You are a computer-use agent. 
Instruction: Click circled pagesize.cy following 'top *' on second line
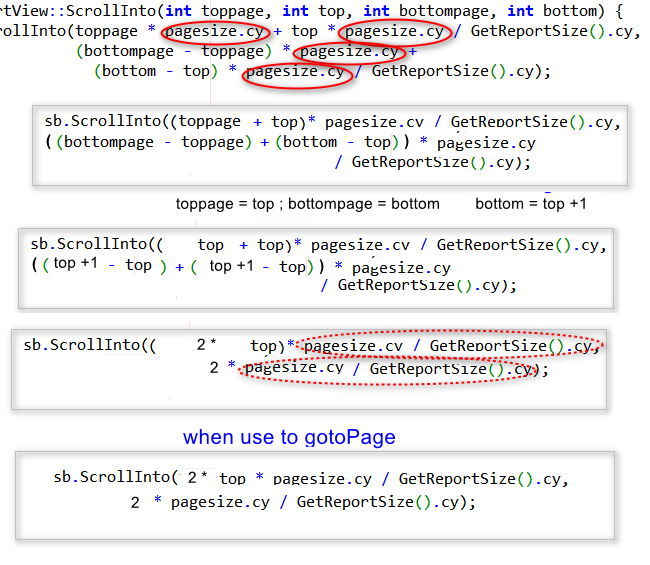point(394,31)
